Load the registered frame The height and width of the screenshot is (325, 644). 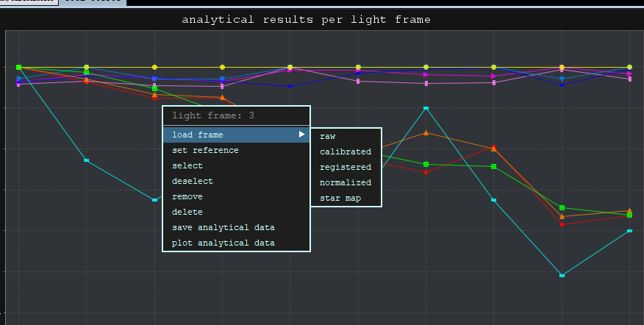click(346, 167)
